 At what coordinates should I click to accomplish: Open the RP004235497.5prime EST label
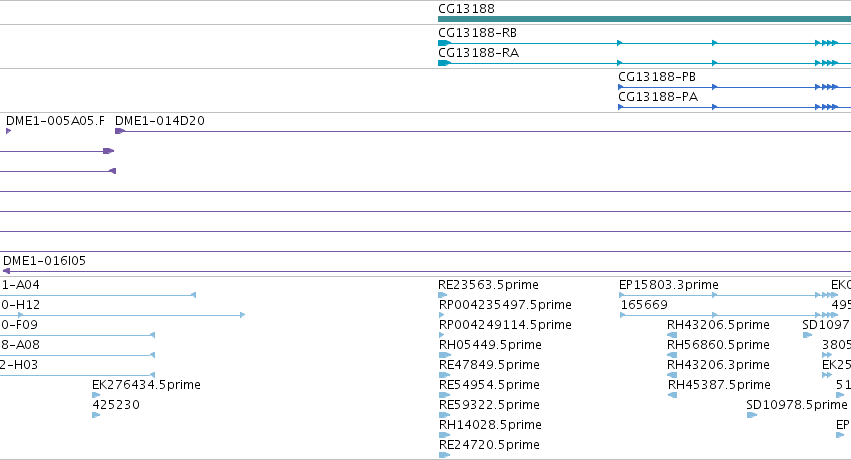pos(505,305)
